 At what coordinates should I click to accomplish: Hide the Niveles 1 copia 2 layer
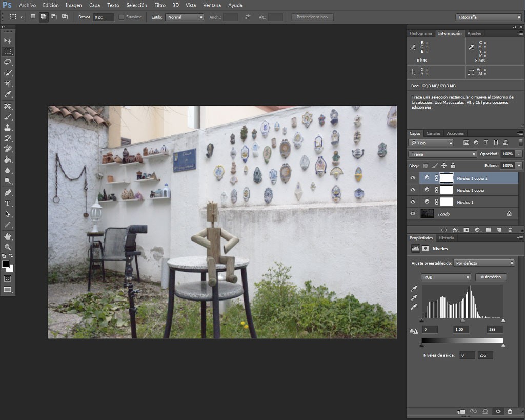tap(413, 178)
